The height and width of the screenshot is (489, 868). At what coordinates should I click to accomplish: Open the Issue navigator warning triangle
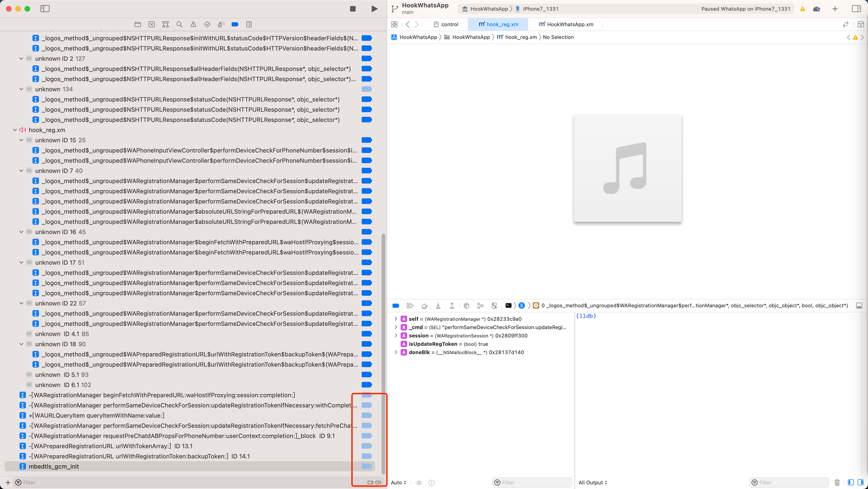click(193, 24)
